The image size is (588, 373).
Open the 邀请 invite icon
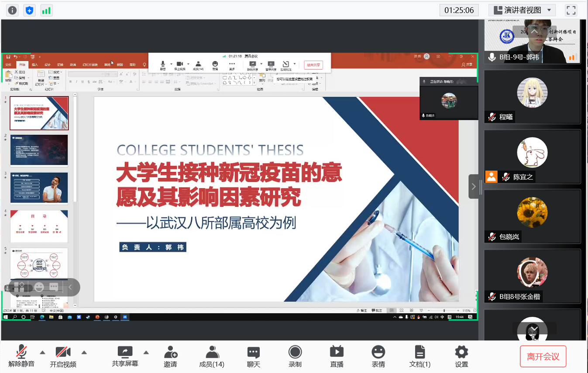[x=170, y=356]
